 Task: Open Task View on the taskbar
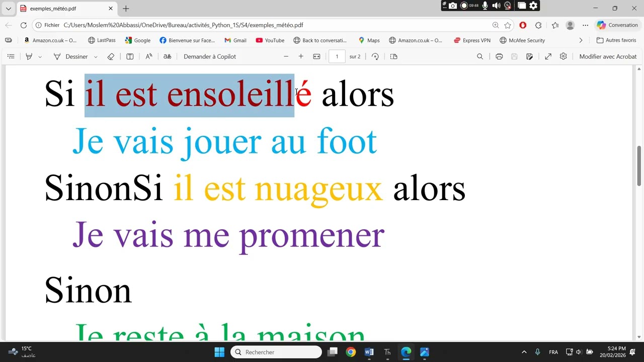pos(332,352)
